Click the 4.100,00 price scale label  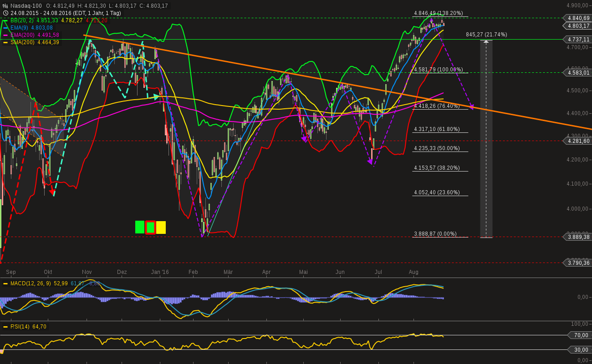(578, 184)
